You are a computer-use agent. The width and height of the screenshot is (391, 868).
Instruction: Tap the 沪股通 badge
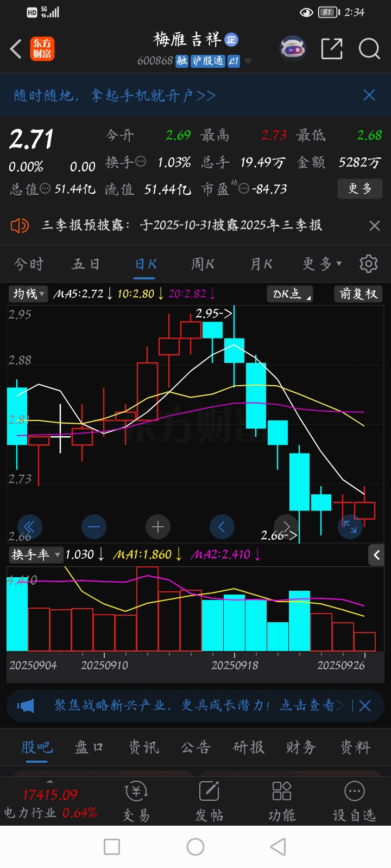point(208,61)
